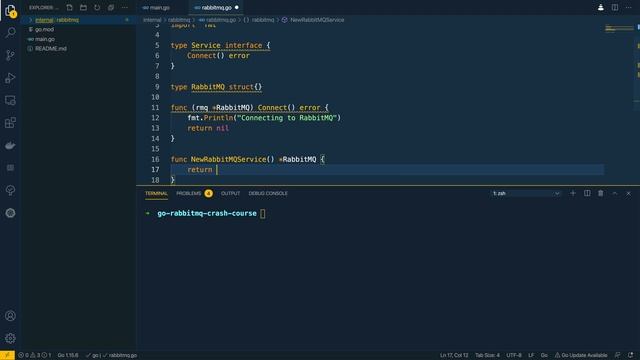Click the internal breadcrumb segment
The image size is (640, 360).
152,20
